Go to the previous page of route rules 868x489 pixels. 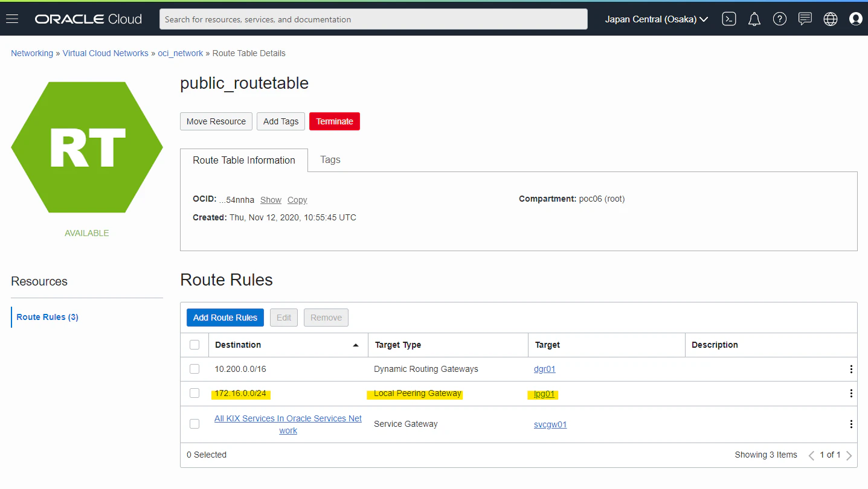pyautogui.click(x=811, y=455)
